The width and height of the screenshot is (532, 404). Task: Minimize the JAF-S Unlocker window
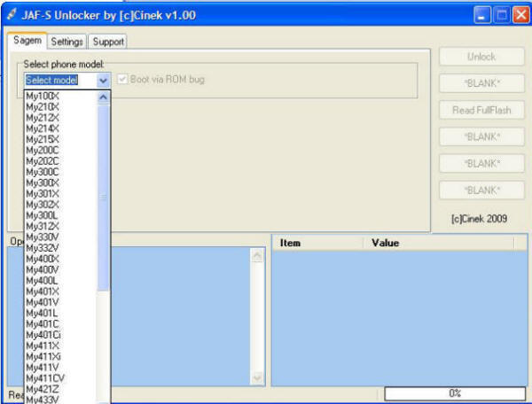point(482,15)
